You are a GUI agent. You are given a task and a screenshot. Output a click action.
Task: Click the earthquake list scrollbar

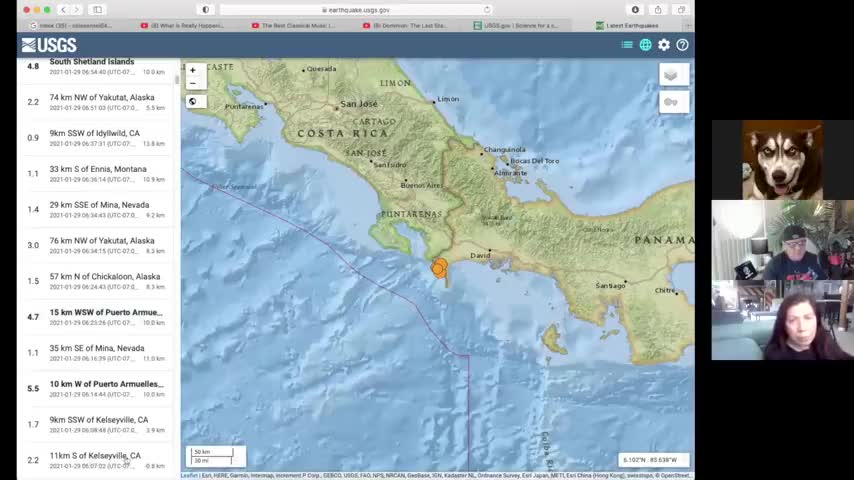click(x=177, y=80)
